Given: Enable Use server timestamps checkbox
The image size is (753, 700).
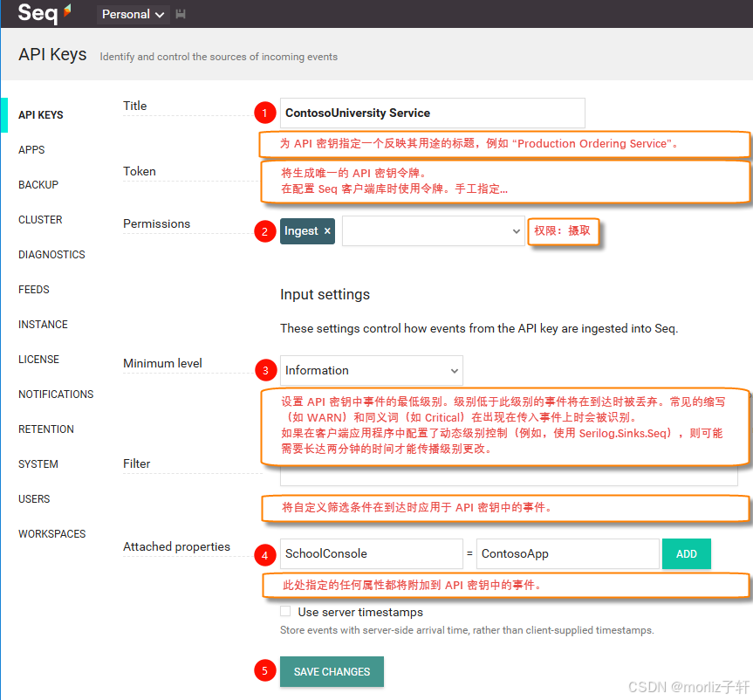Looking at the screenshot, I should coord(285,611).
